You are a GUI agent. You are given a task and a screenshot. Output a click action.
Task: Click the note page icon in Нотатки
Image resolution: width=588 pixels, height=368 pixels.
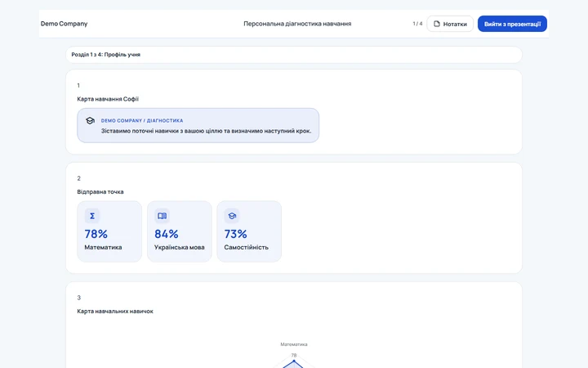pos(437,24)
